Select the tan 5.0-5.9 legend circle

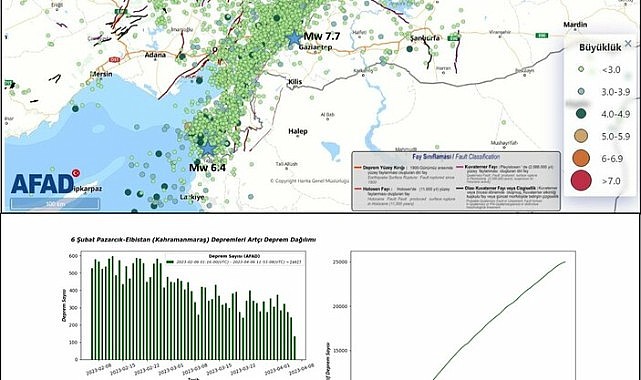pyautogui.click(x=581, y=136)
